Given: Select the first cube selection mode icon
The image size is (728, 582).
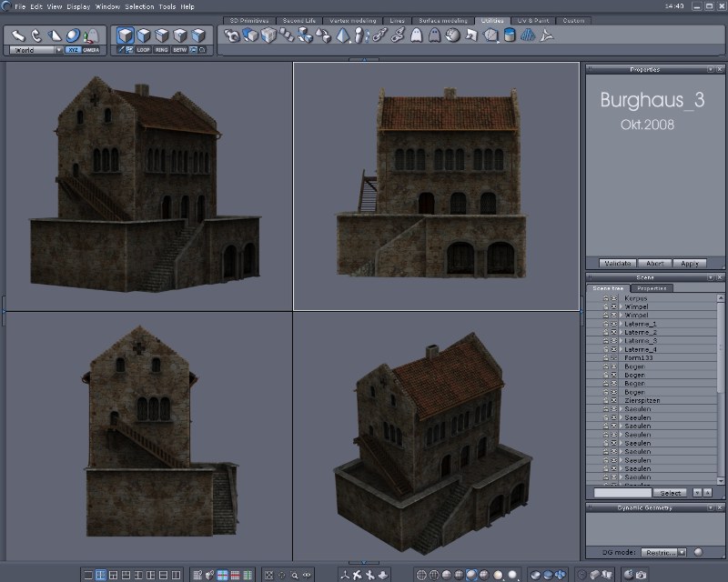Looking at the screenshot, I should pyautogui.click(x=126, y=35).
